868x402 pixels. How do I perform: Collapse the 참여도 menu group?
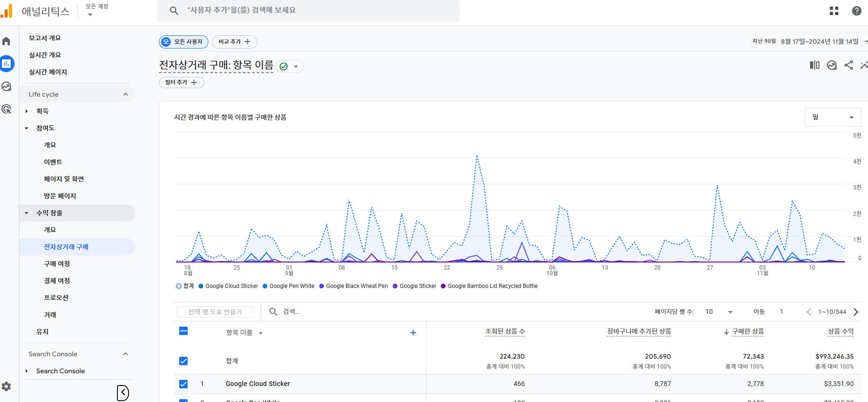click(26, 128)
